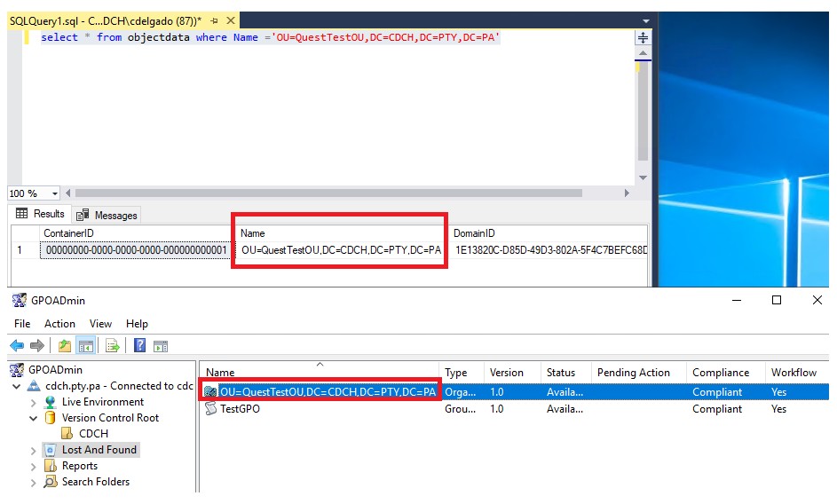Click the Reports folder icon
This screenshot has width=837, height=504.
[x=51, y=466]
